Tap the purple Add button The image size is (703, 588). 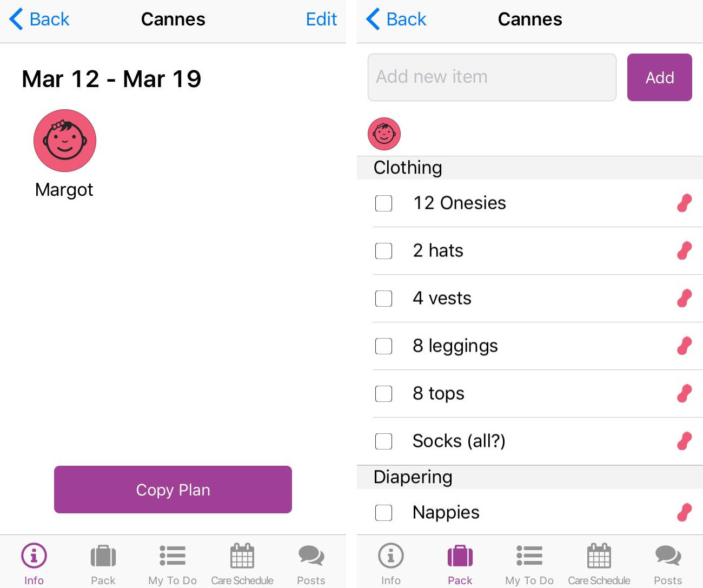(x=660, y=77)
